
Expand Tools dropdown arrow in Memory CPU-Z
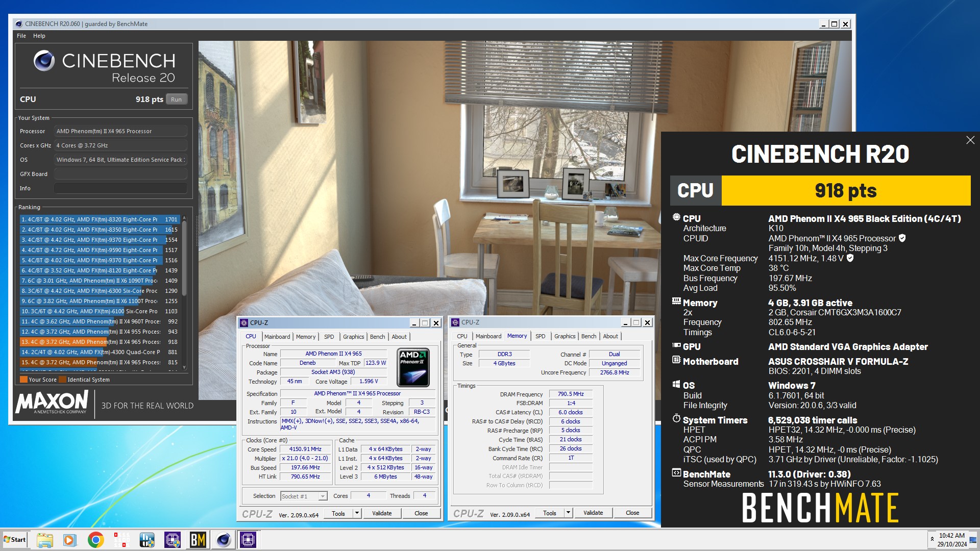pos(569,513)
